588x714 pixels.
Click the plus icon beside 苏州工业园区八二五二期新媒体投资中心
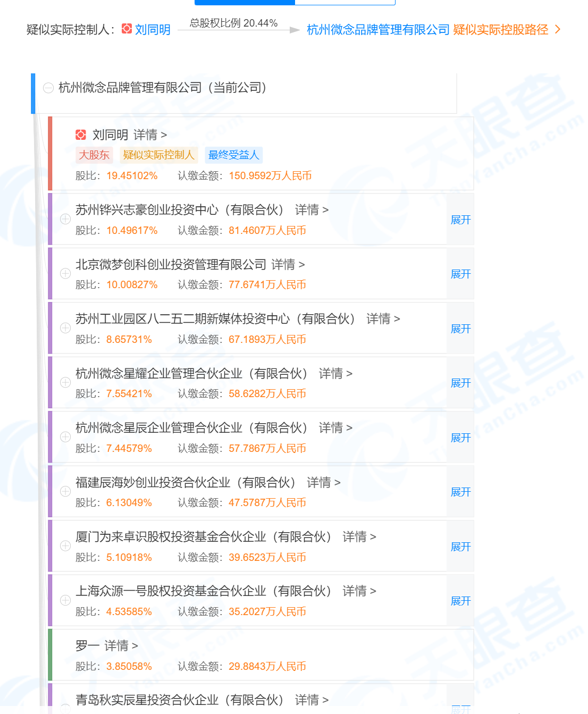(65, 328)
